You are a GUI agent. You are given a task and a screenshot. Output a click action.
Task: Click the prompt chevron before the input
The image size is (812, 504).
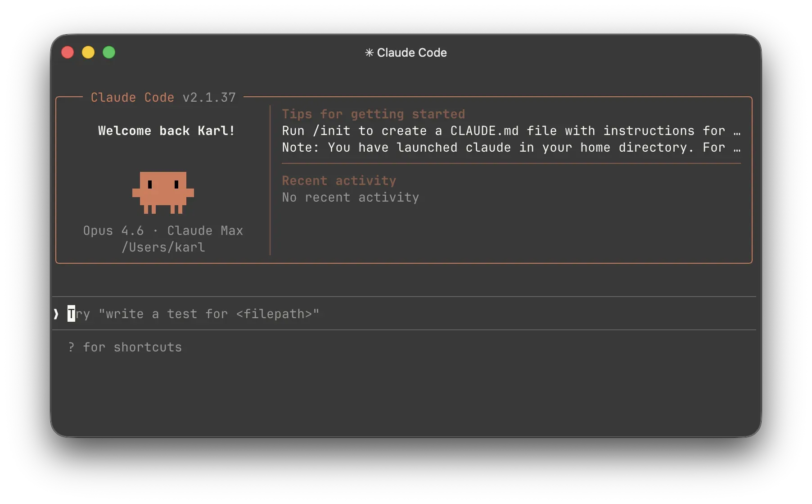tap(56, 314)
